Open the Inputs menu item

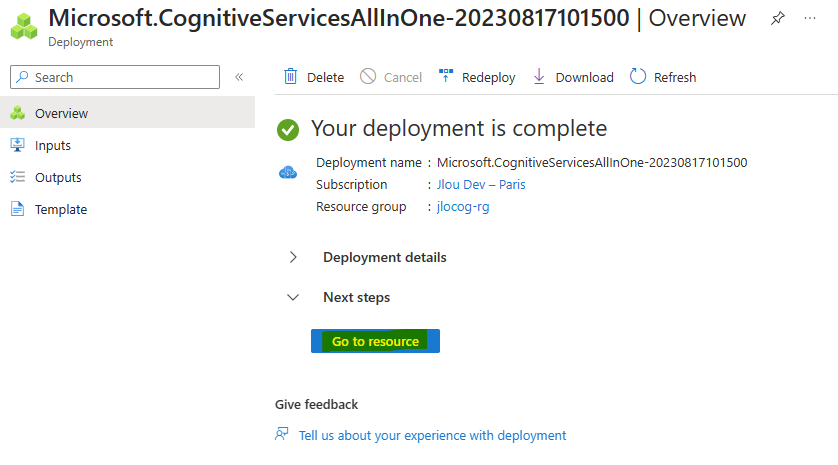(127, 145)
